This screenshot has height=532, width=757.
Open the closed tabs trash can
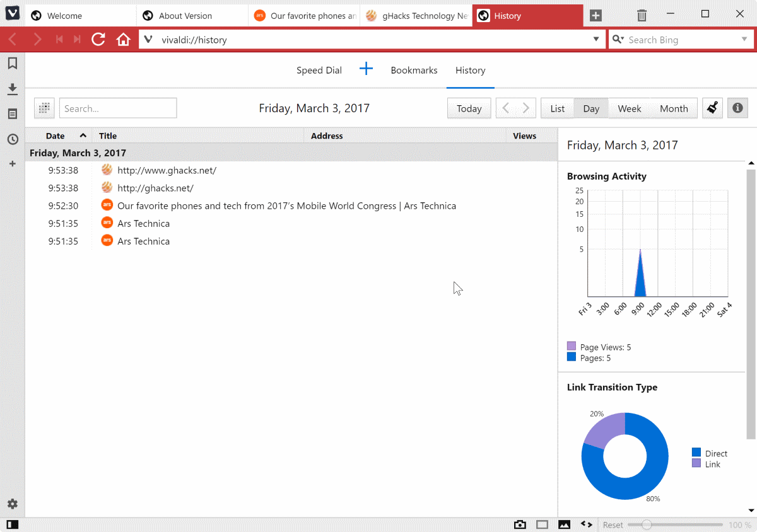[642, 15]
